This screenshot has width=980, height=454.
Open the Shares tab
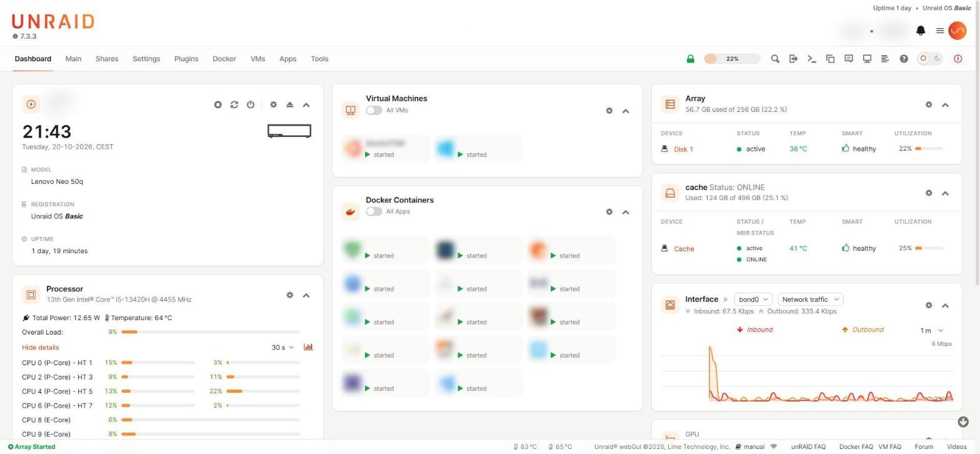coord(107,59)
